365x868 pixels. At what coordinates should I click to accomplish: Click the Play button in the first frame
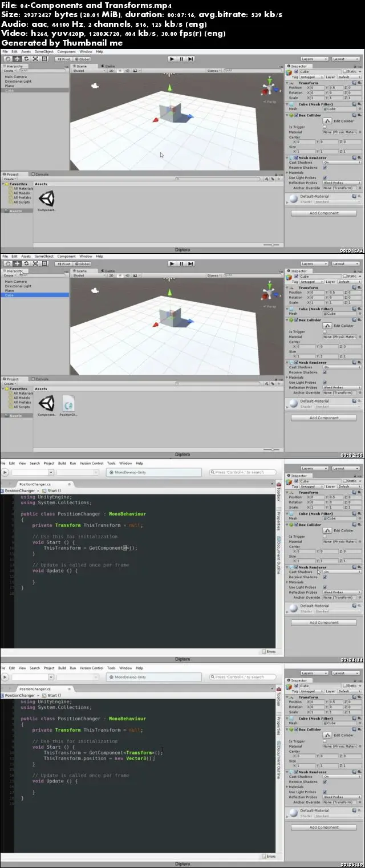[172, 59]
